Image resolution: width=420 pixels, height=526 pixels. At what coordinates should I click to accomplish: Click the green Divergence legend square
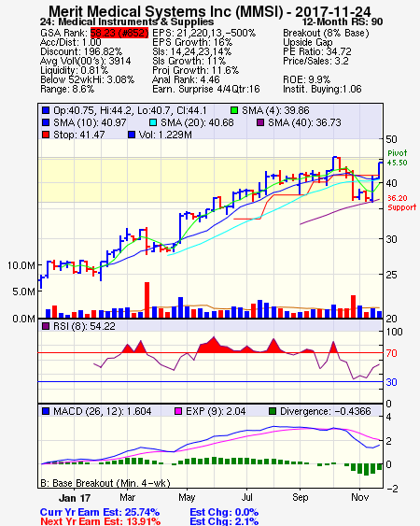pyautogui.click(x=273, y=411)
